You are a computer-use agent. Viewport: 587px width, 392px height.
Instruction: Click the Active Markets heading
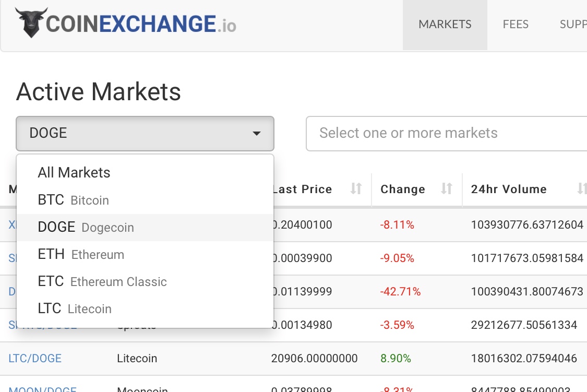tap(99, 92)
